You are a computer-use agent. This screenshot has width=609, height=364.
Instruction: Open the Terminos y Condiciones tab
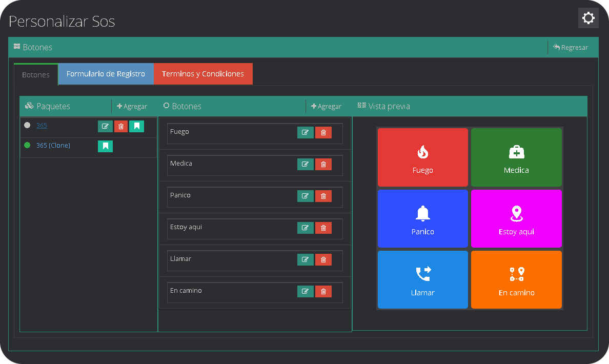pyautogui.click(x=202, y=74)
